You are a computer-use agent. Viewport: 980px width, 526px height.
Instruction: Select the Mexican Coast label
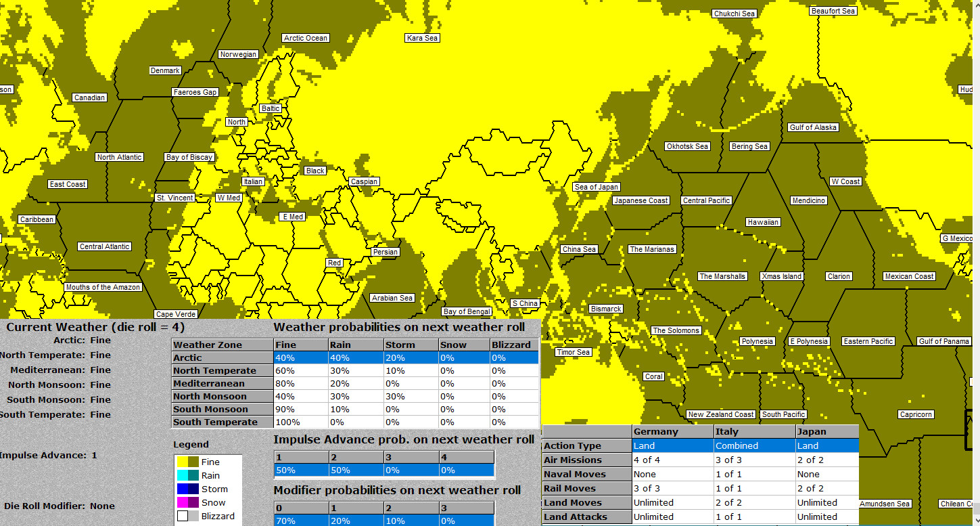[x=910, y=276]
